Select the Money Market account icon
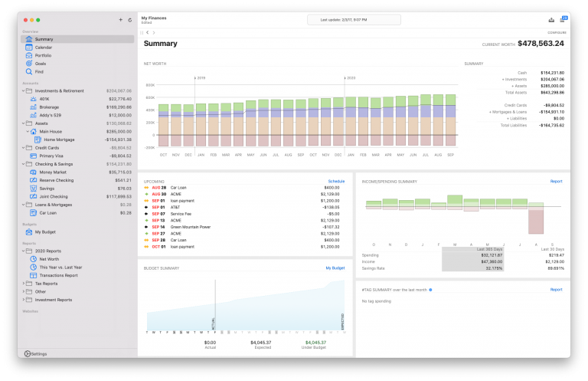 coord(34,172)
